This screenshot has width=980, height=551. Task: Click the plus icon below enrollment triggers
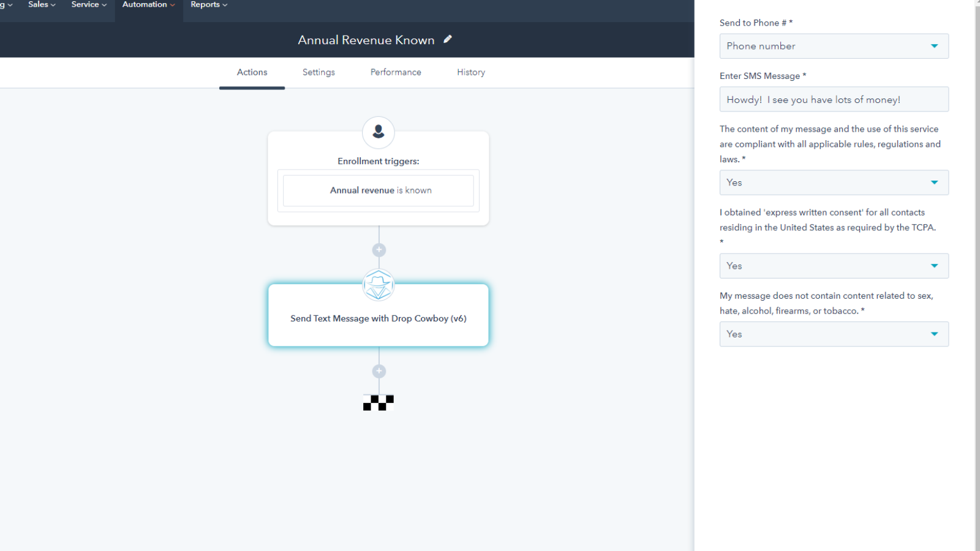[x=379, y=250]
